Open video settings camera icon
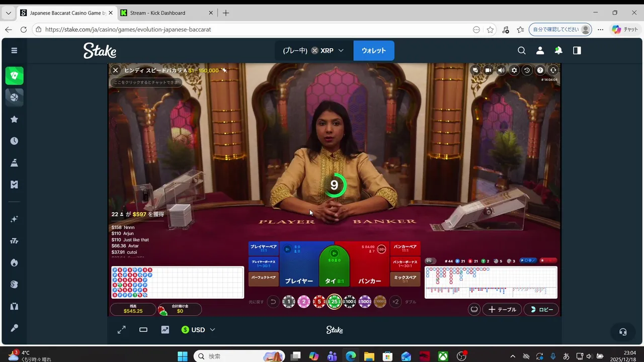This screenshot has height=362, width=644. 488,70
